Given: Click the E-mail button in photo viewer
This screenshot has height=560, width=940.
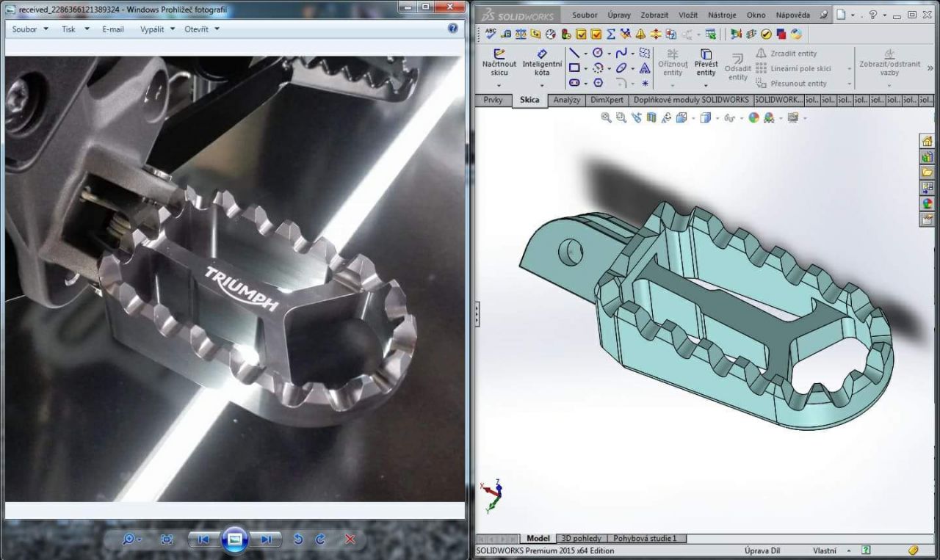Looking at the screenshot, I should coord(113,29).
